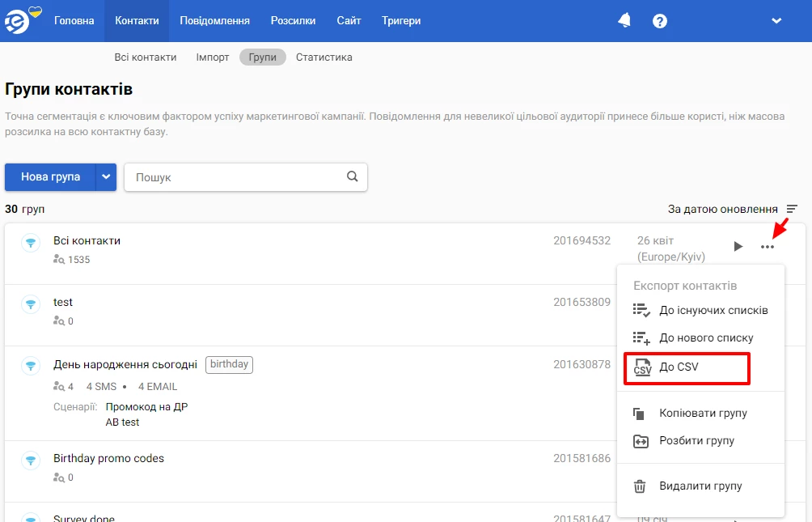The width and height of the screenshot is (812, 522).
Task: Click the CSV file icon
Action: click(642, 367)
